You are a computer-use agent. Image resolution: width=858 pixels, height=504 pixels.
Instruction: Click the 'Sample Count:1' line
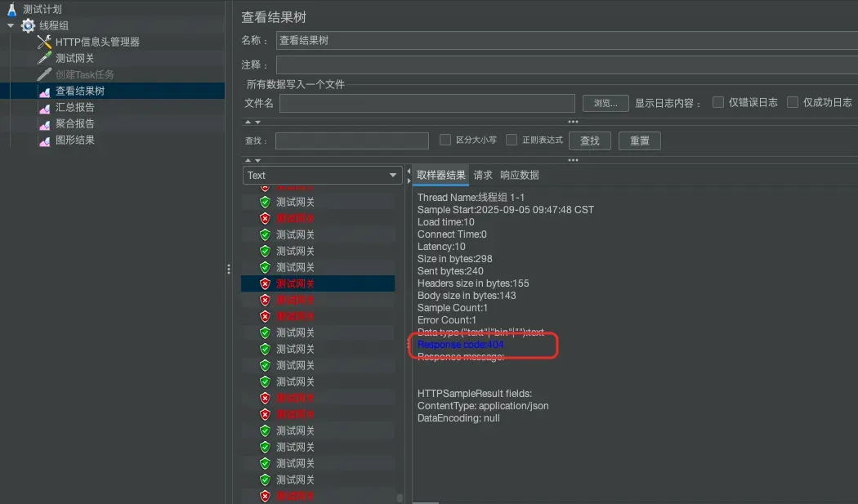click(453, 308)
